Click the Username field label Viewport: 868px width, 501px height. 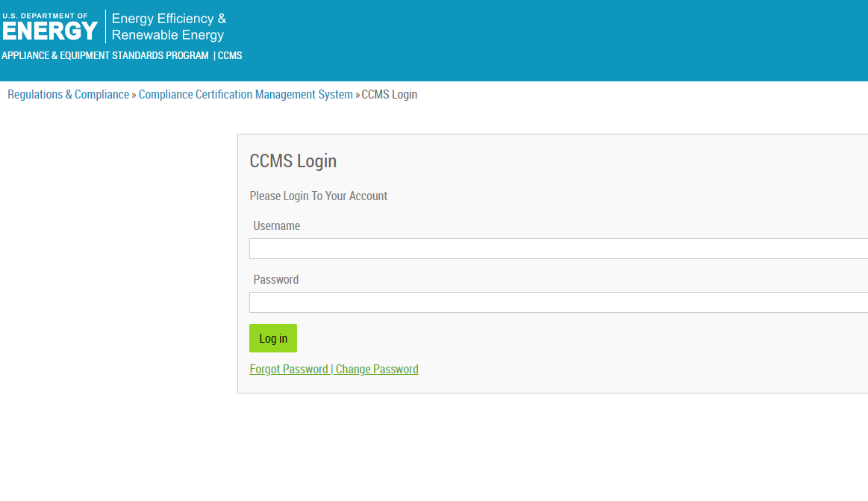point(276,226)
